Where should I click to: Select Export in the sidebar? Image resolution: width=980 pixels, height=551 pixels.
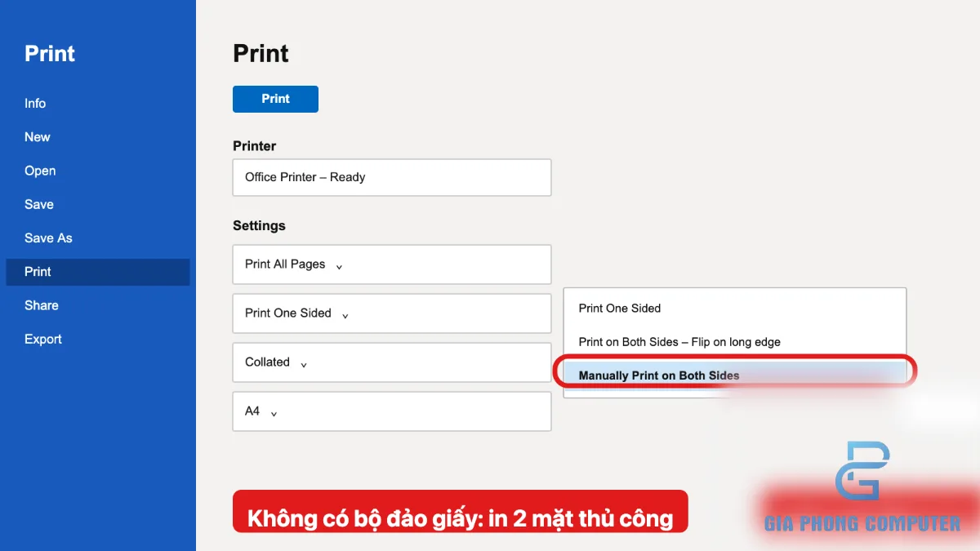[43, 339]
